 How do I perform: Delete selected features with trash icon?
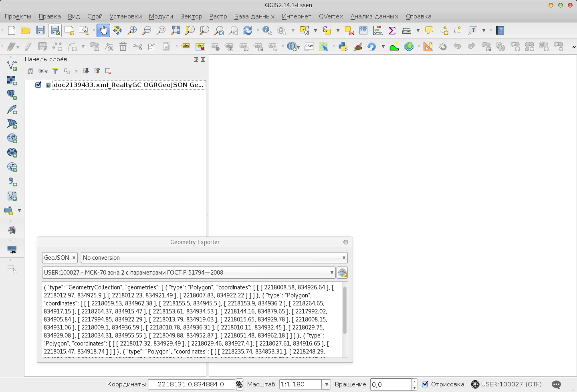point(123,46)
